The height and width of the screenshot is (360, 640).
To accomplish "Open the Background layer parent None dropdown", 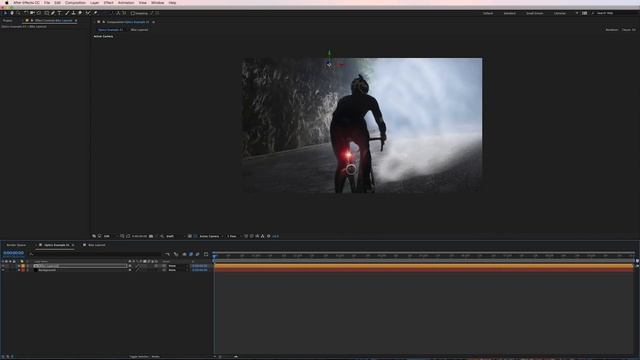I will click(178, 270).
